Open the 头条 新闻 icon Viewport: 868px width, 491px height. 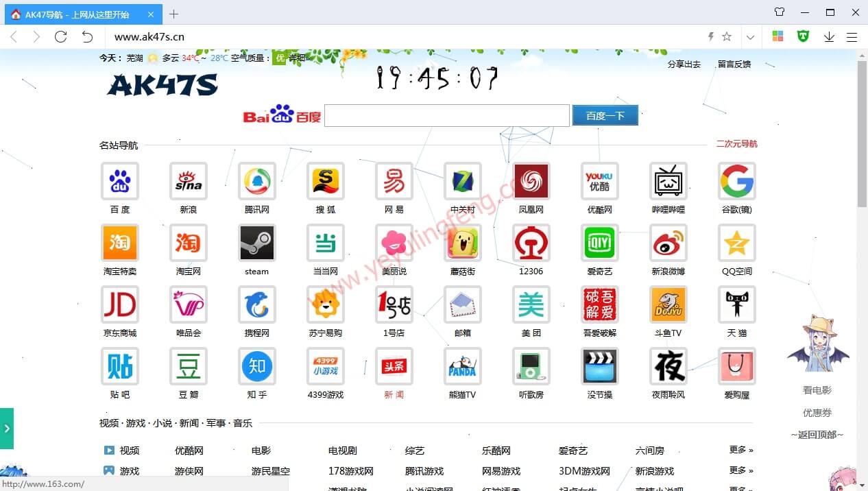394,366
